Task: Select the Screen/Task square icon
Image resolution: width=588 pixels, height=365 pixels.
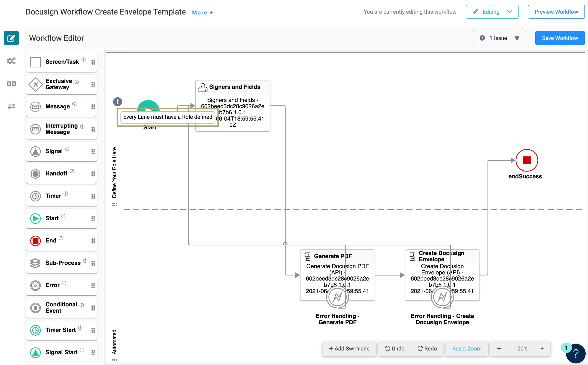Action: pyautogui.click(x=36, y=62)
